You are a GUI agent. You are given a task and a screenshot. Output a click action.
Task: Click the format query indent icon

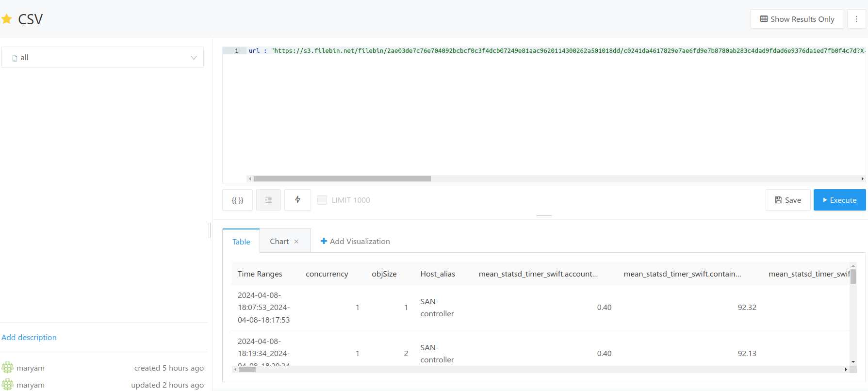268,200
